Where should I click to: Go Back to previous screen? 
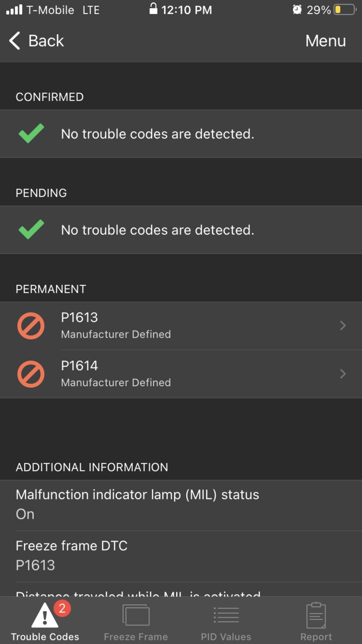36,41
